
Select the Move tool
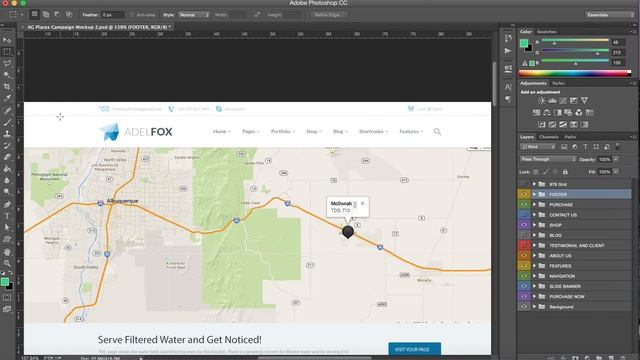point(7,40)
